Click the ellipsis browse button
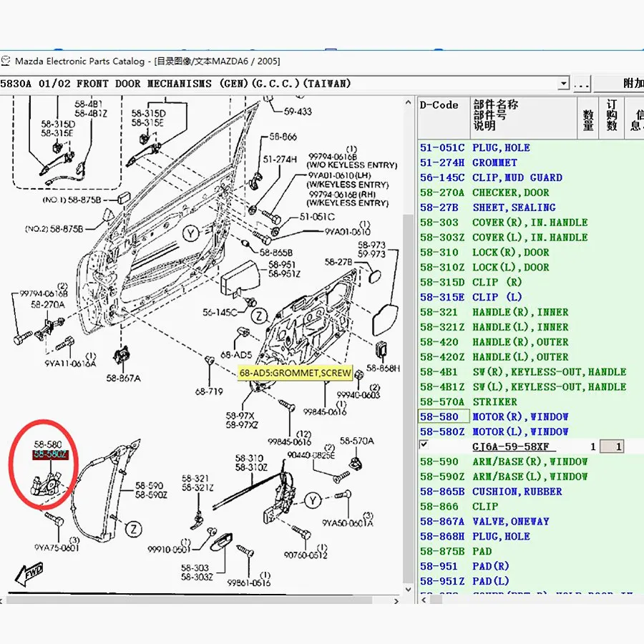Screen dimensions: 644x644 pyautogui.click(x=581, y=84)
